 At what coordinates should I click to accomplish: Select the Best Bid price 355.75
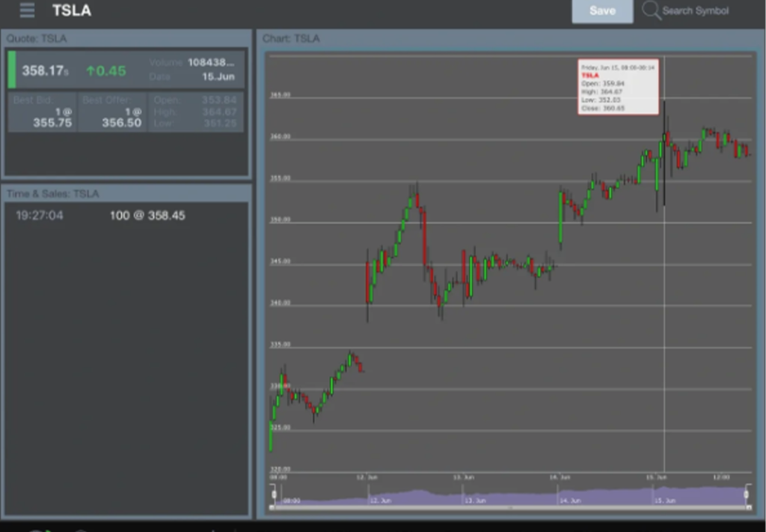click(53, 123)
